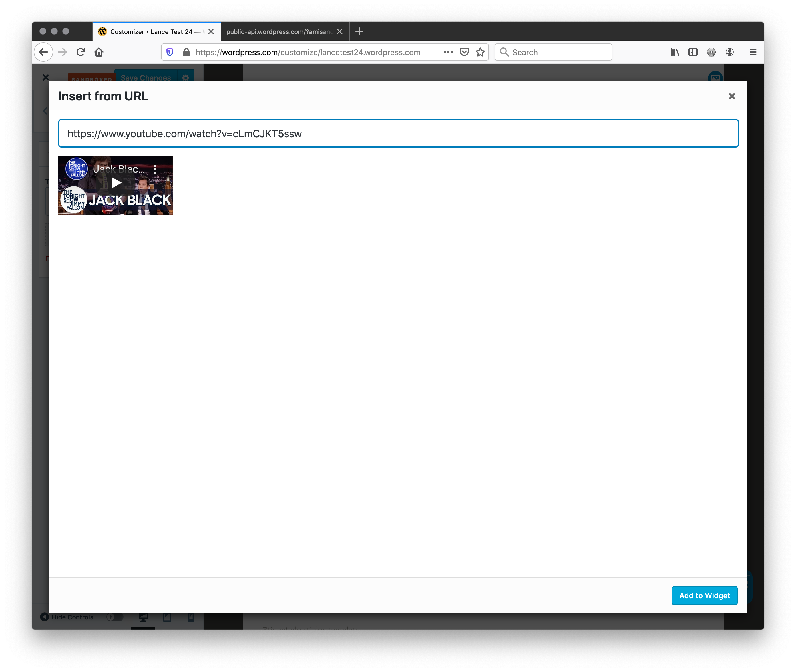Open the publish settings gear
The height and width of the screenshot is (672, 796).
point(186,77)
